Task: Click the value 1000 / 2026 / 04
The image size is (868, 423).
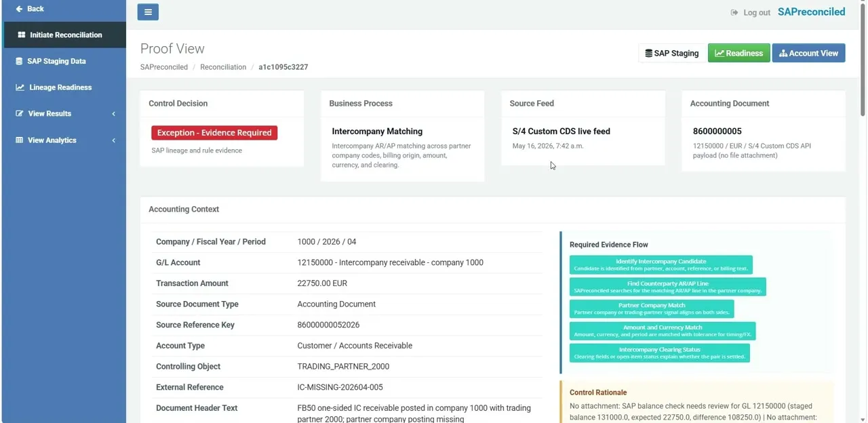Action: [327, 242]
